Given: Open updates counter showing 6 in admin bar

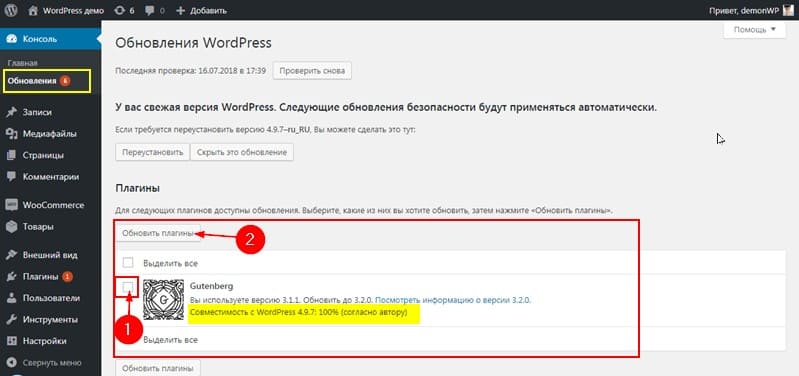Looking at the screenshot, I should pyautogui.click(x=124, y=10).
